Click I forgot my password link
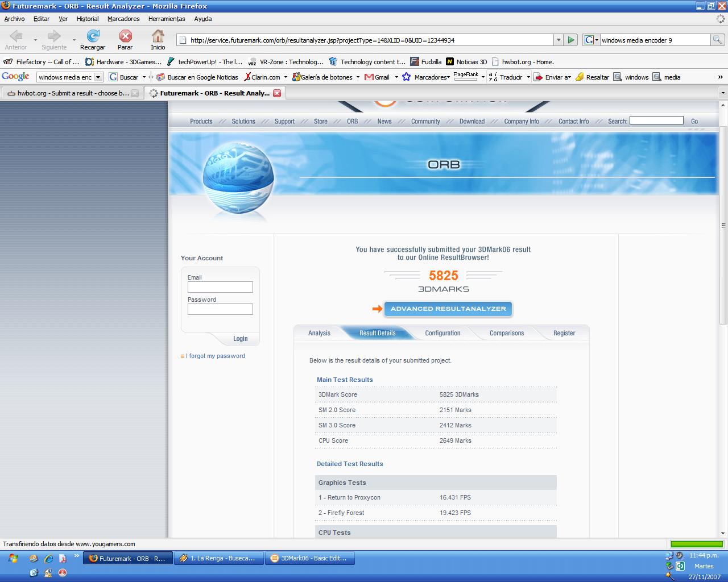Viewport: 728px width, 582px height. 217,356
